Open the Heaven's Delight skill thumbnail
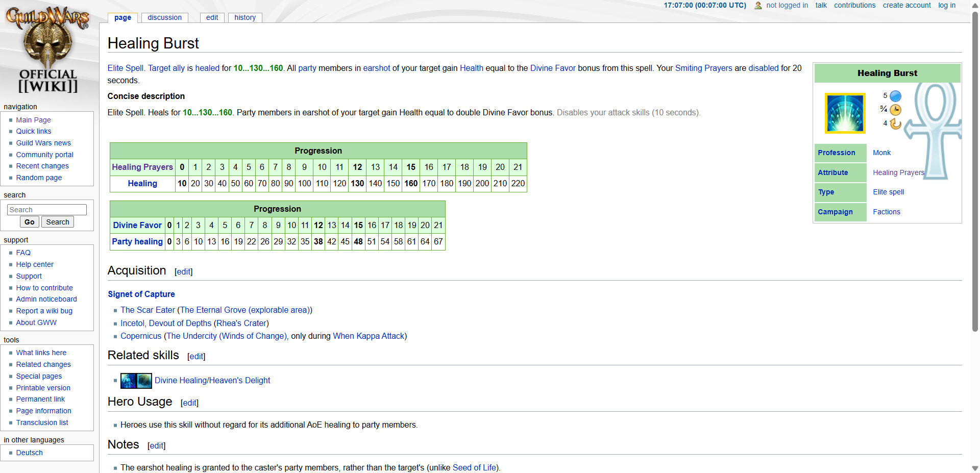The image size is (980, 473). (144, 381)
